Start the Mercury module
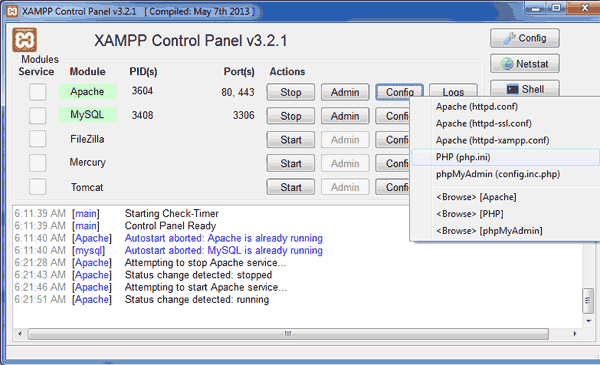 pos(291,163)
